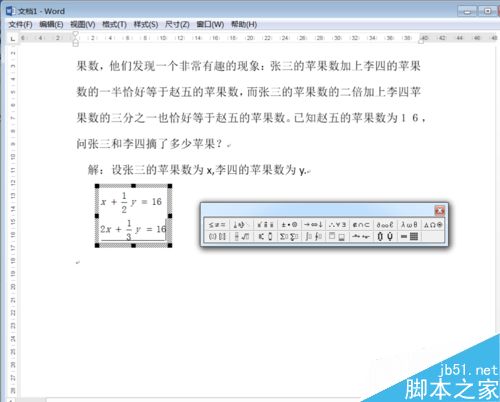Screen dimensions: 500x402
Task: Click the right indent marker on ruler
Action: coord(421,41)
